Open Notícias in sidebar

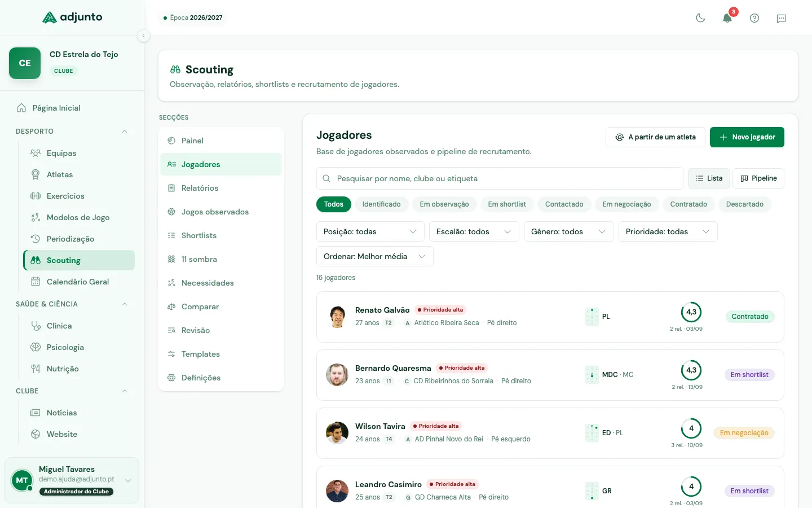pos(79,413)
